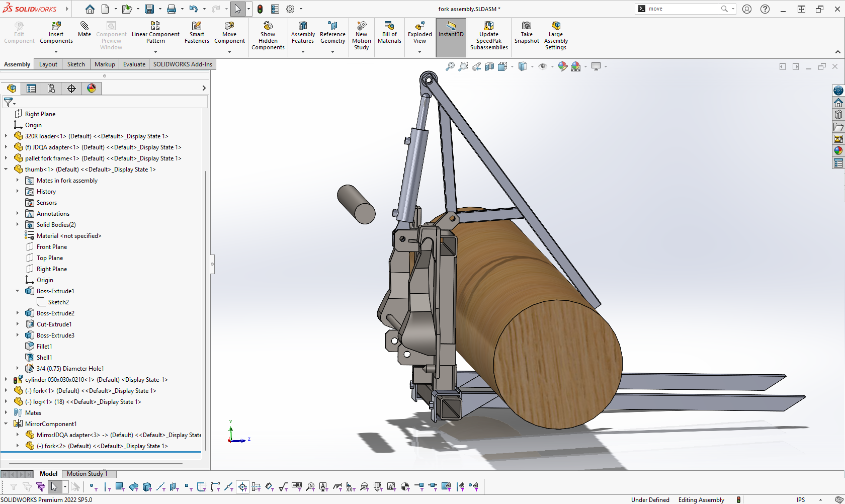Image resolution: width=845 pixels, height=504 pixels.
Task: Collapse the thumb<1> component tree
Action: tap(6, 170)
